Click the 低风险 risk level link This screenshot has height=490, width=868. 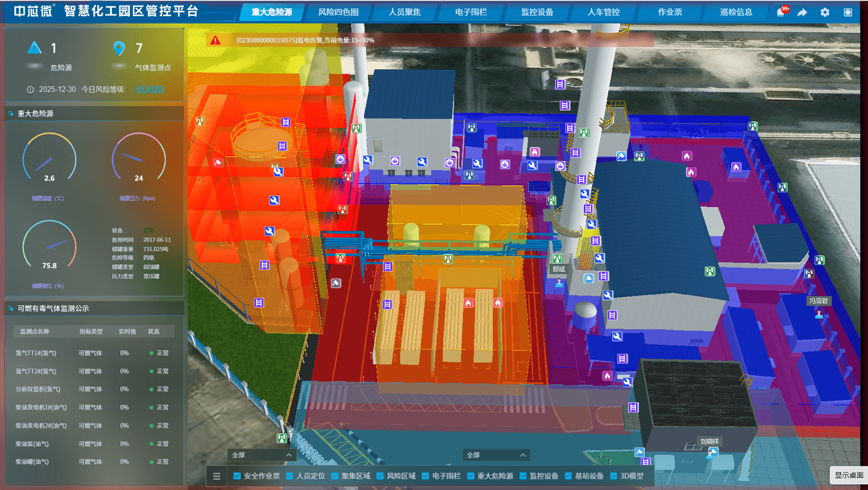point(150,89)
